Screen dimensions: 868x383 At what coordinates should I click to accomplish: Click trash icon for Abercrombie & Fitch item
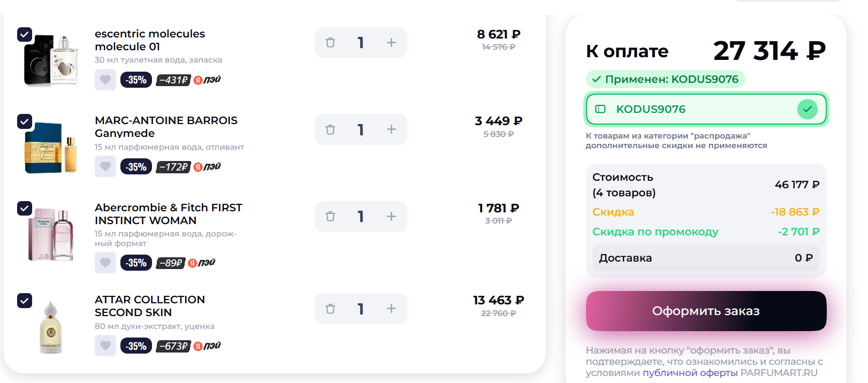click(x=330, y=216)
